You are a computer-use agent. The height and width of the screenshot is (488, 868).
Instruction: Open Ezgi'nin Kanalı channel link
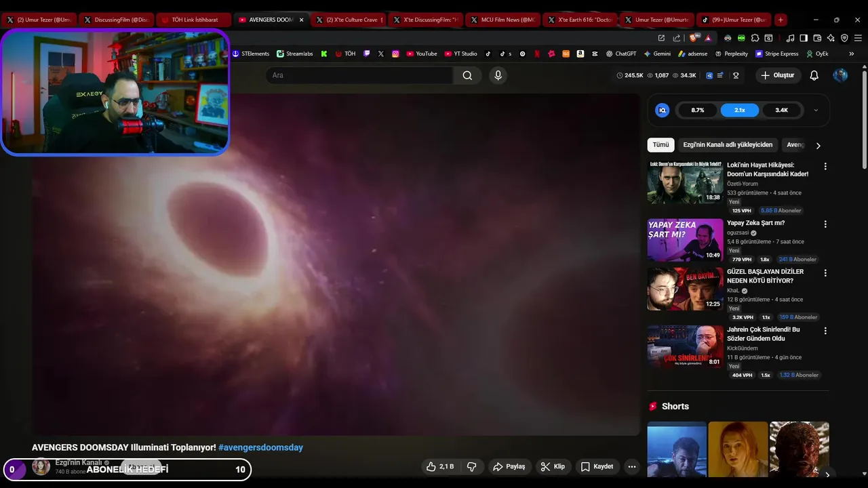tap(79, 462)
